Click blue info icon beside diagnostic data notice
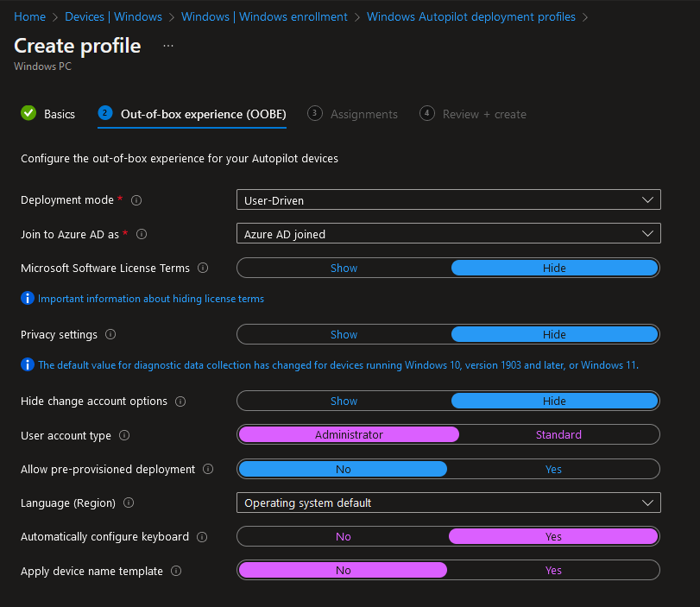 28,364
